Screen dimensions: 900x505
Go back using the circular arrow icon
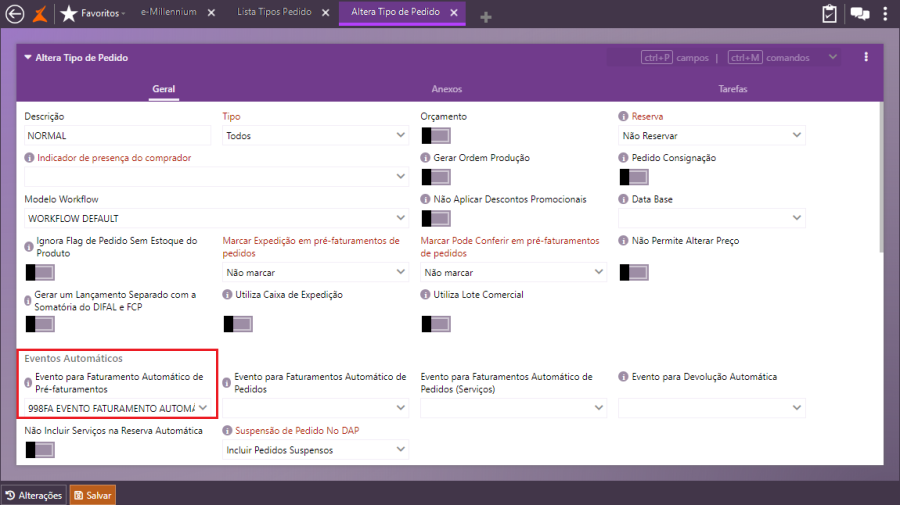[15, 13]
